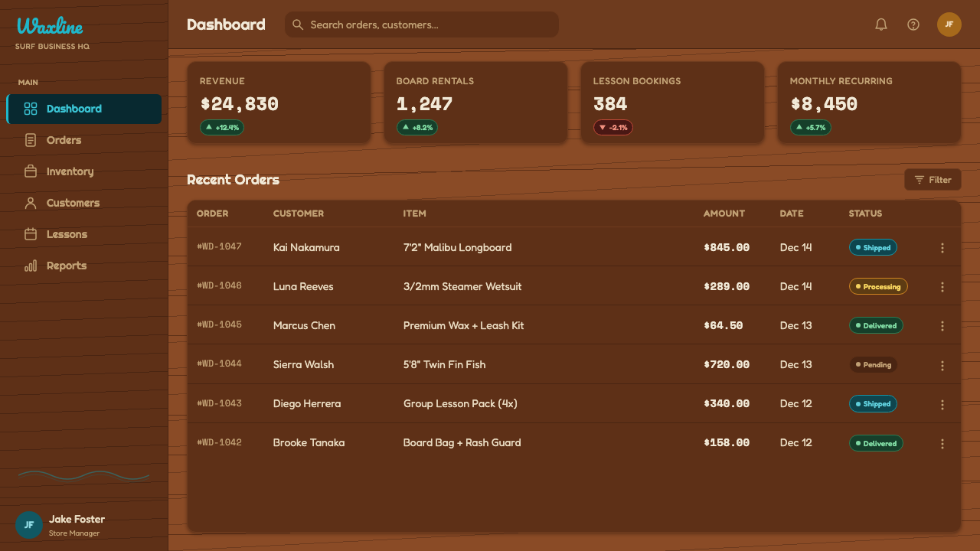Click the Processing status badge

coord(878,287)
